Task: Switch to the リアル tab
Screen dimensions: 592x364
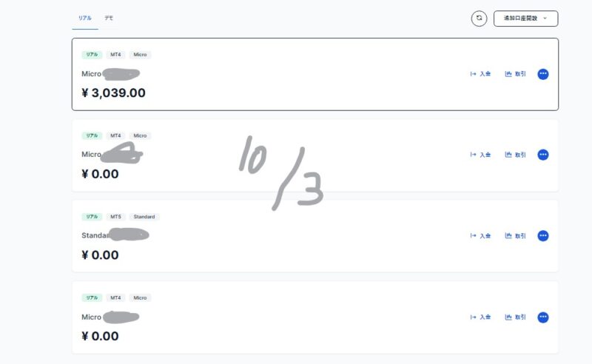Action: tap(85, 18)
